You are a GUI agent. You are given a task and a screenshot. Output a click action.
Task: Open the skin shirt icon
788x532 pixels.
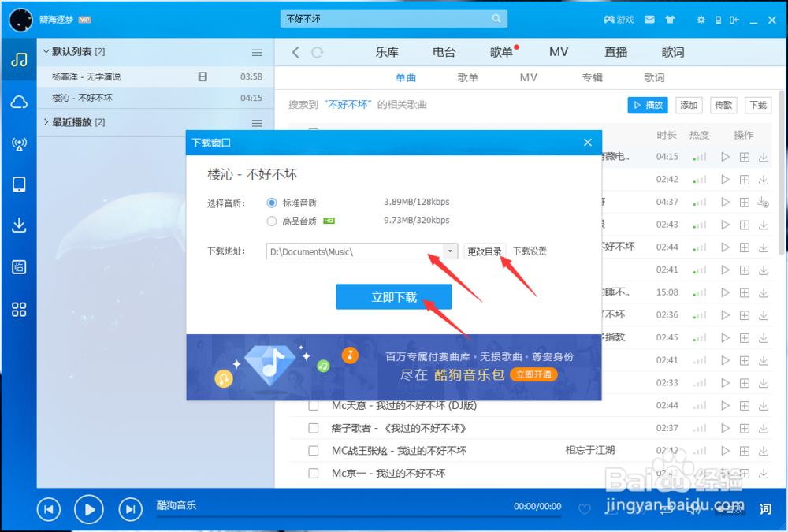pos(670,20)
